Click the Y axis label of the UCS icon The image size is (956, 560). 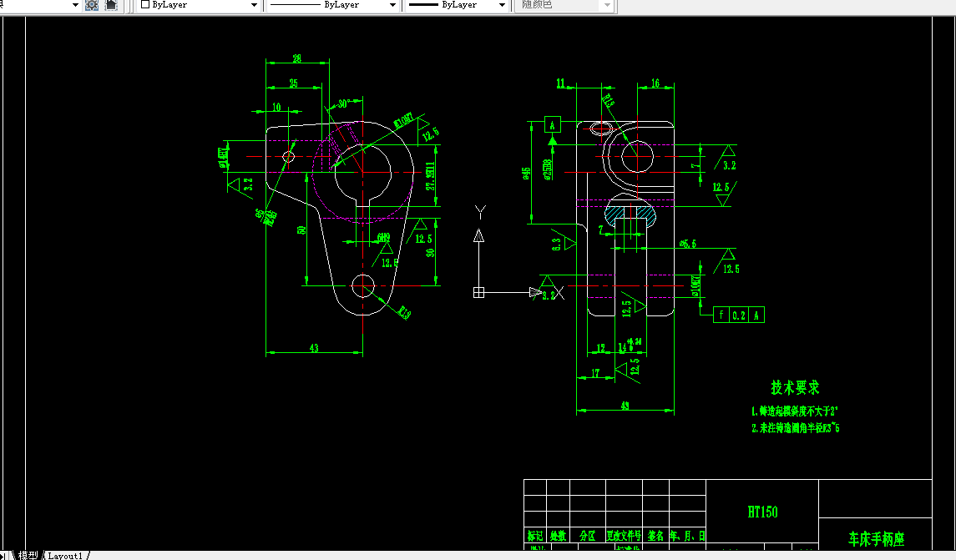coord(480,212)
